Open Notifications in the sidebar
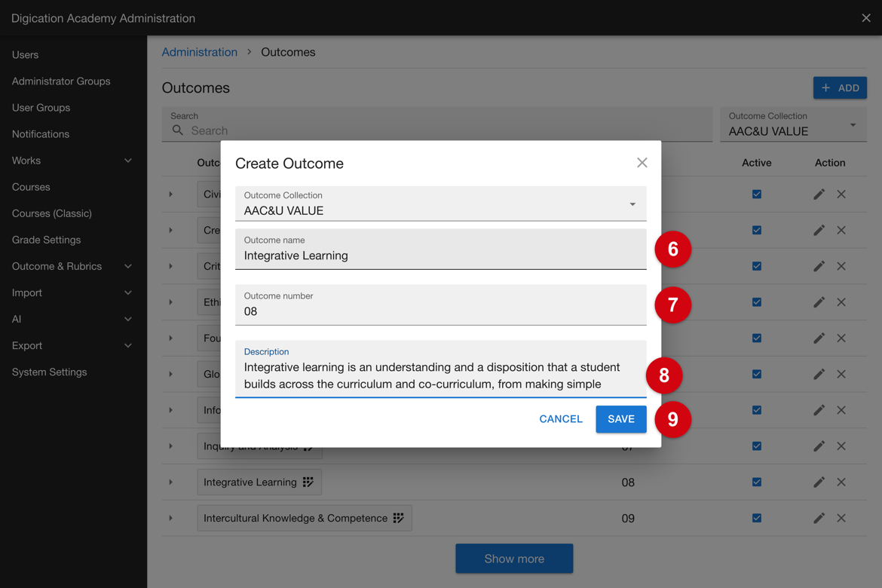Screen dimensions: 882x588 click(x=41, y=134)
